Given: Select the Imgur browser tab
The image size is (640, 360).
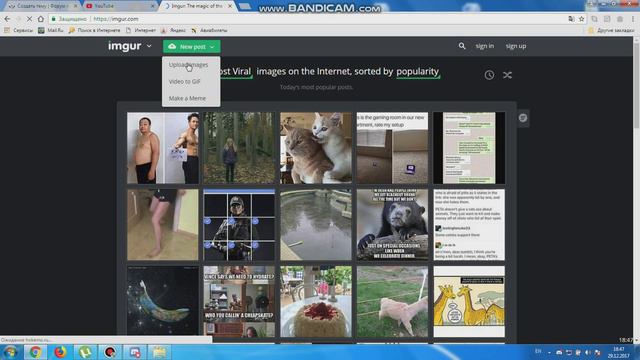Looking at the screenshot, I should point(196,6).
